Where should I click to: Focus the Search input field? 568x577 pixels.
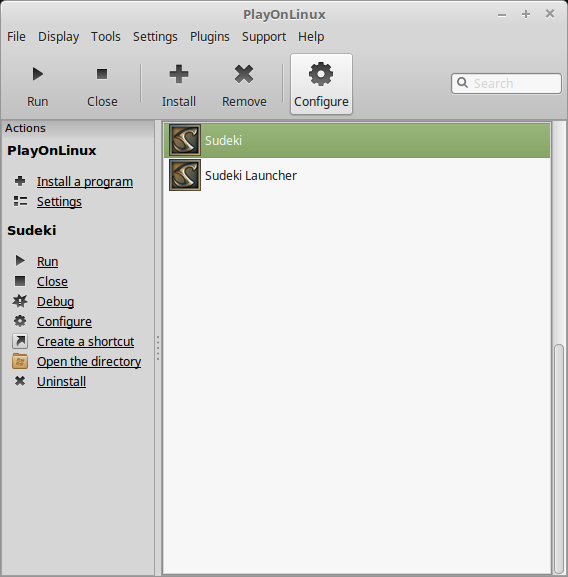(x=507, y=84)
